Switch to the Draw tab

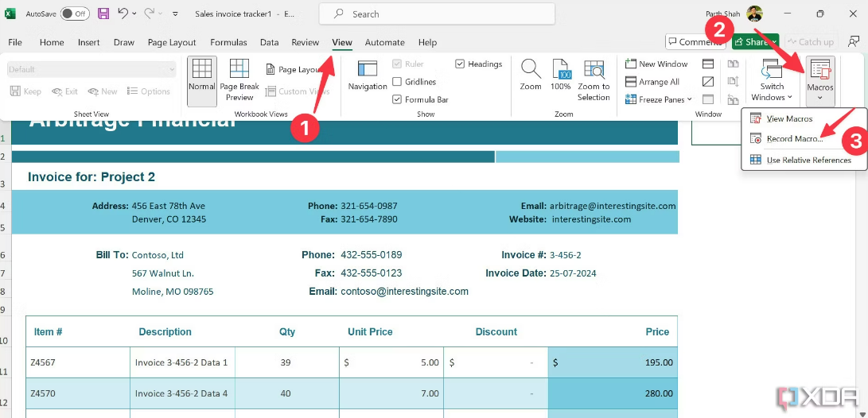(x=124, y=42)
